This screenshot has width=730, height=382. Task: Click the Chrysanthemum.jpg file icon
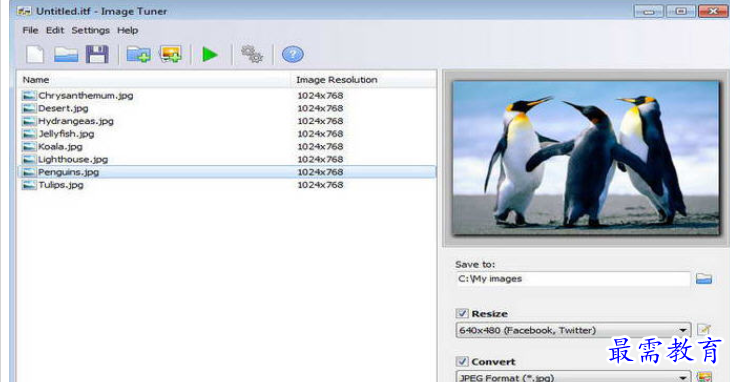pyautogui.click(x=29, y=96)
